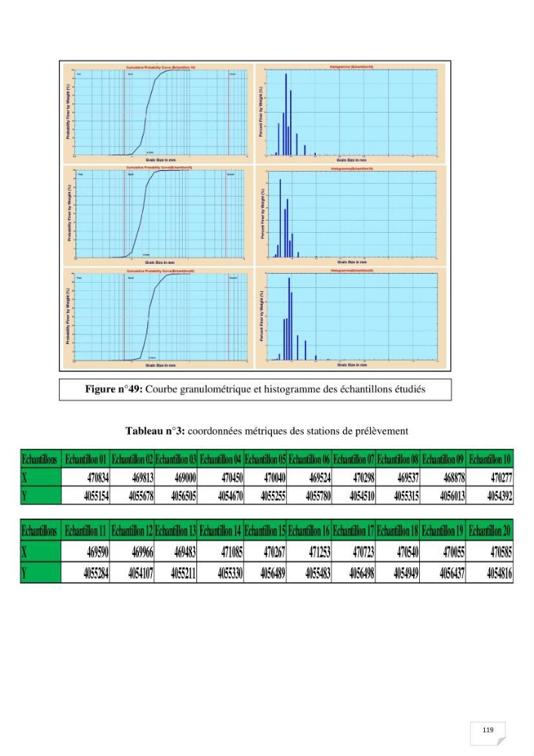Select header cell Echantillon 14
The height and width of the screenshot is (756, 534).
click(220, 531)
